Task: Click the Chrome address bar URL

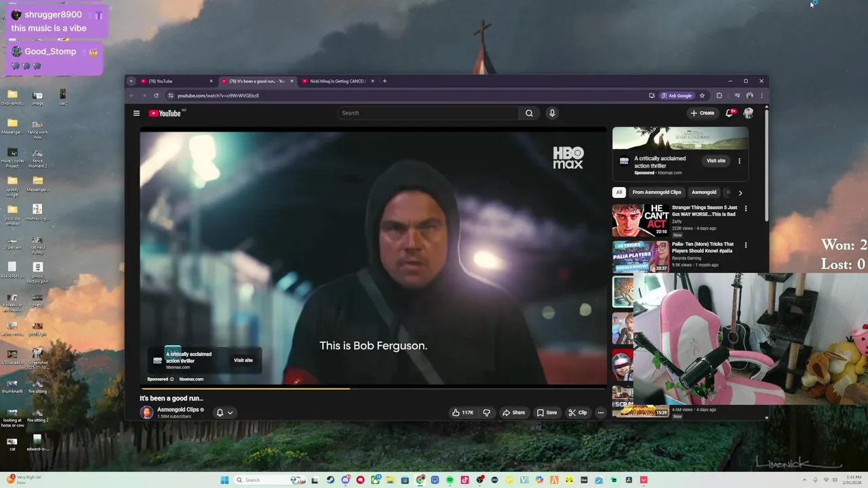Action: click(218, 96)
